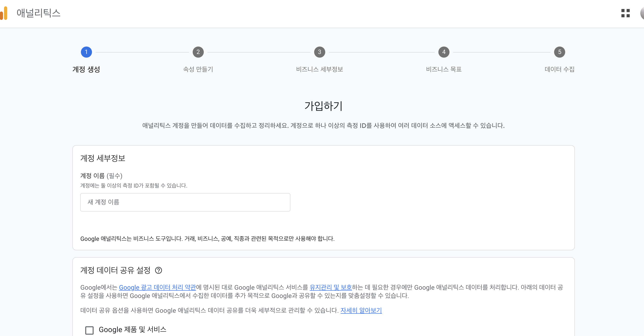Viewport: 644px width, 336px height.
Task: Click the 계정 세부정보 section heading
Action: tap(103, 158)
